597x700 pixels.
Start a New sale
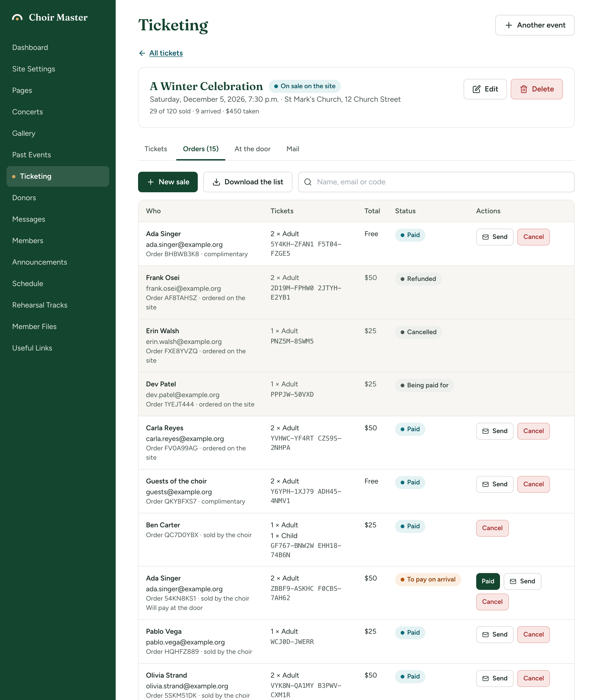168,182
